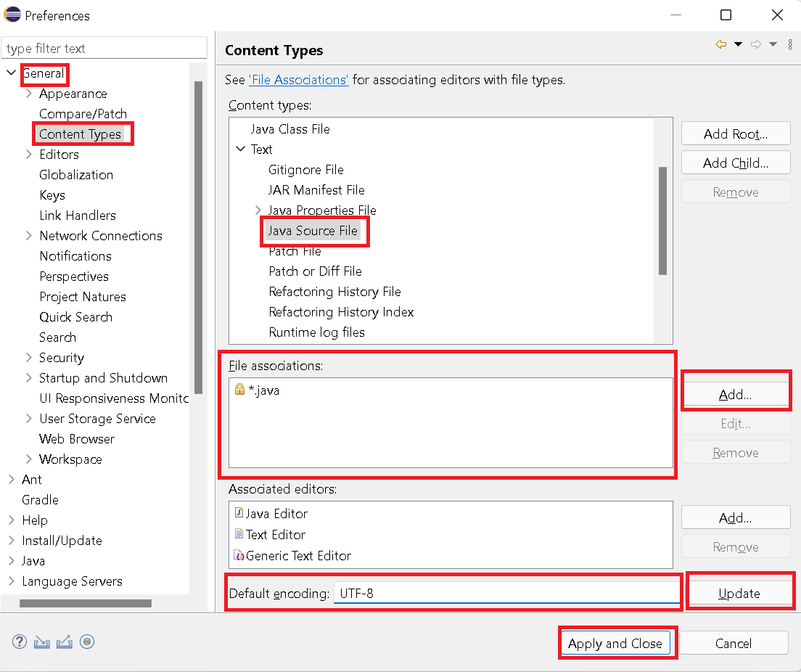
Task: Click the Apply and Close button
Action: point(615,643)
